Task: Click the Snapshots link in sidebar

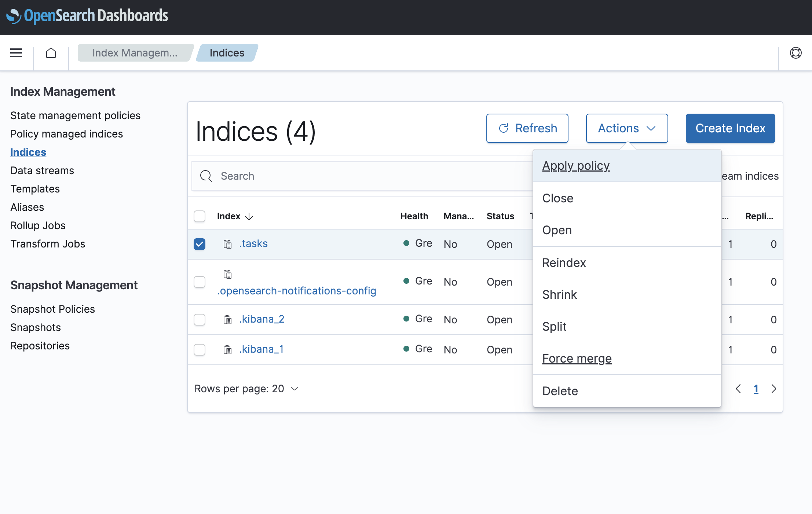Action: [36, 327]
